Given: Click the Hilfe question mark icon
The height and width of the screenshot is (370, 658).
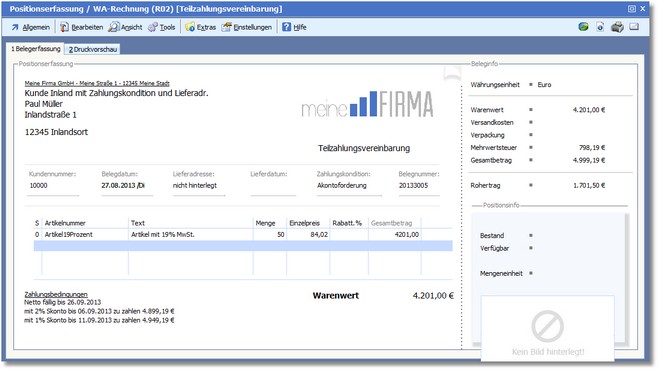Looking at the screenshot, I should click(x=286, y=27).
